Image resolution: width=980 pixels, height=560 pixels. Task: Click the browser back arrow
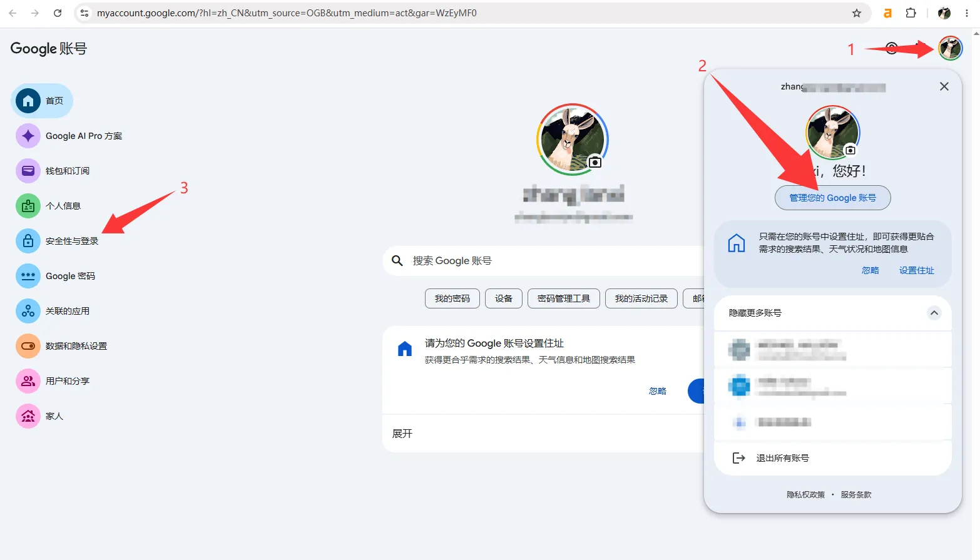(x=13, y=13)
